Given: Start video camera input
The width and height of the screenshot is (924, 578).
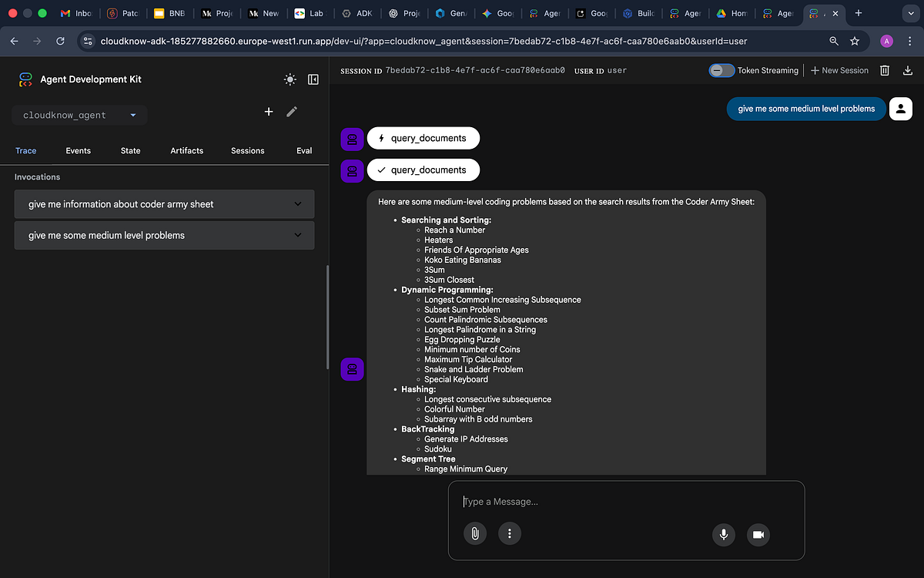Looking at the screenshot, I should click(758, 534).
